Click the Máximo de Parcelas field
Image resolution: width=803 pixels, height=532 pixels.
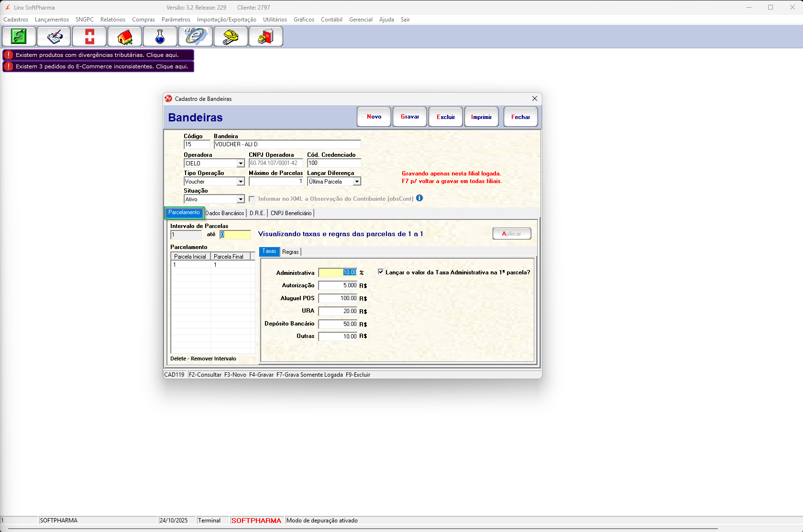pyautogui.click(x=276, y=182)
